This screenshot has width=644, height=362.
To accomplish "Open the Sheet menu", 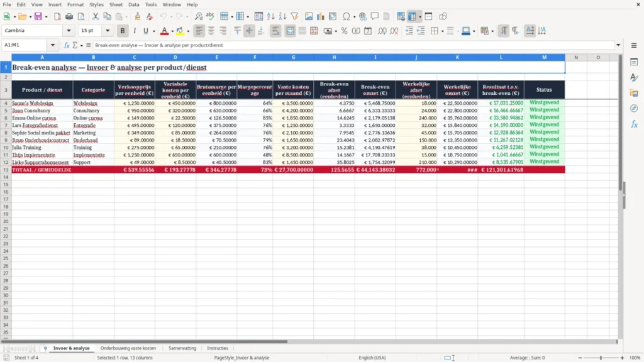I will (116, 4).
